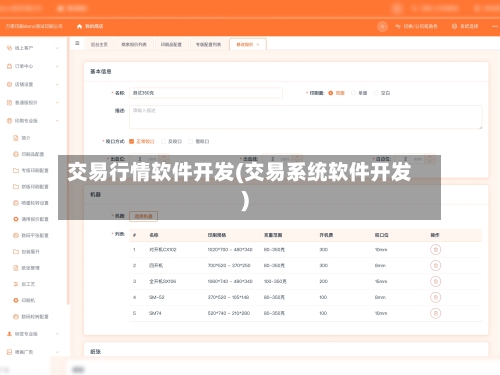Expand the 店铺设置 menu chevron

click(57, 84)
